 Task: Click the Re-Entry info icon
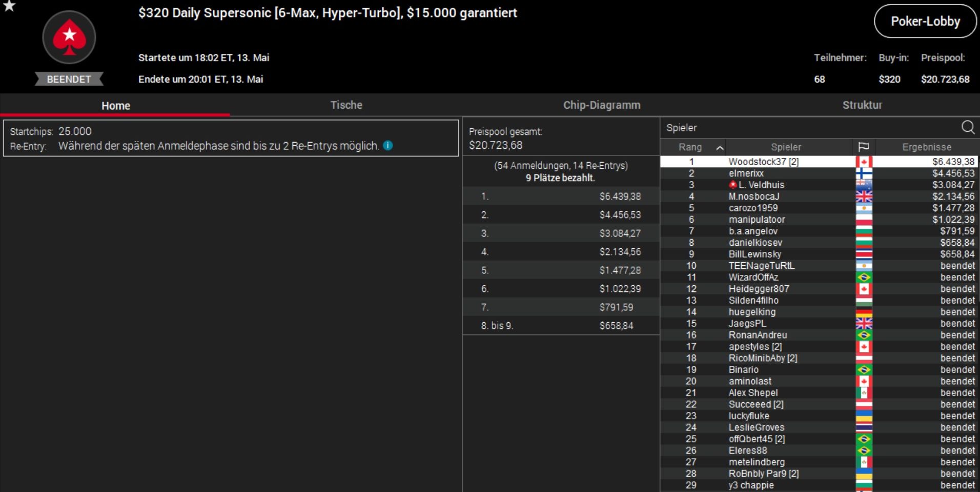pos(388,146)
